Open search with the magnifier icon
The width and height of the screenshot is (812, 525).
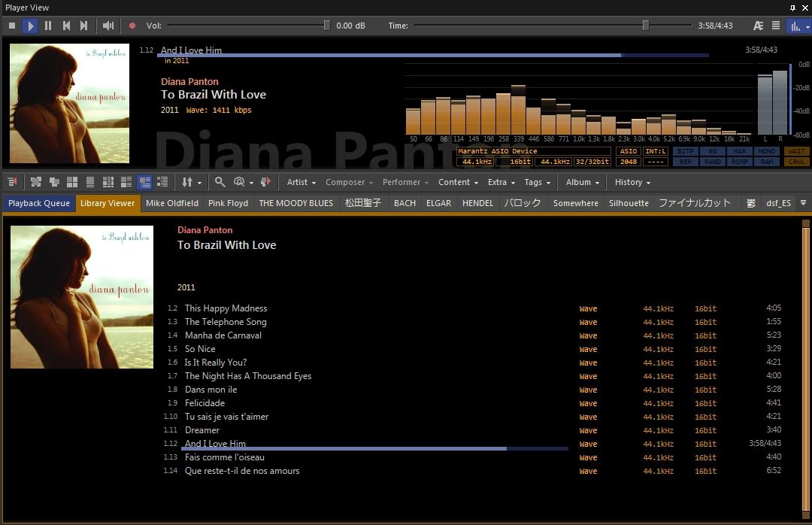coord(220,182)
